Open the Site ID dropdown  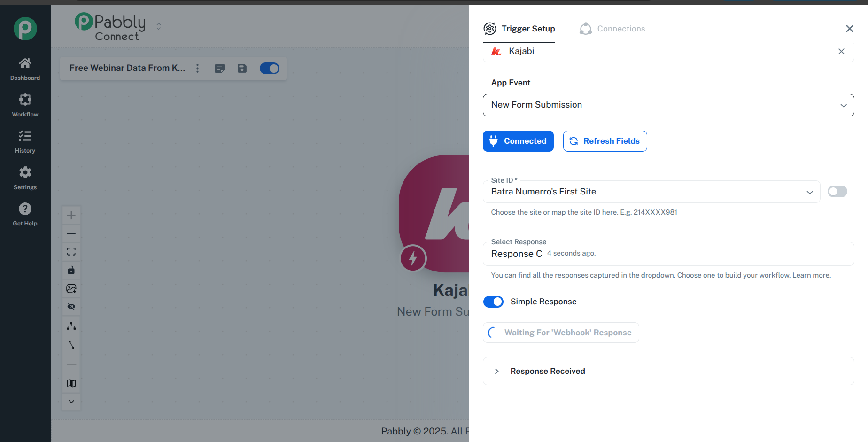[x=651, y=192]
